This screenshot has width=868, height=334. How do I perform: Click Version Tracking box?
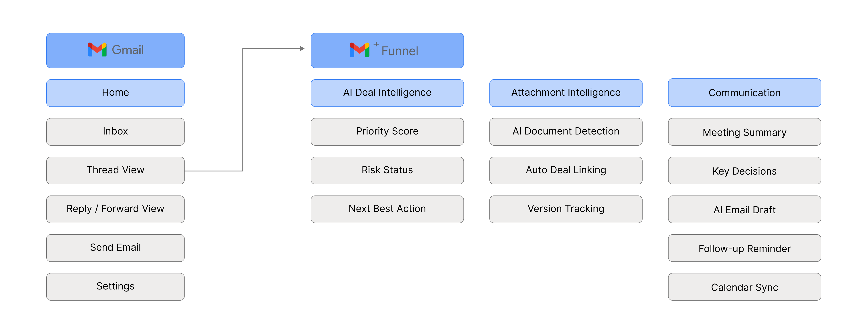pos(565,209)
